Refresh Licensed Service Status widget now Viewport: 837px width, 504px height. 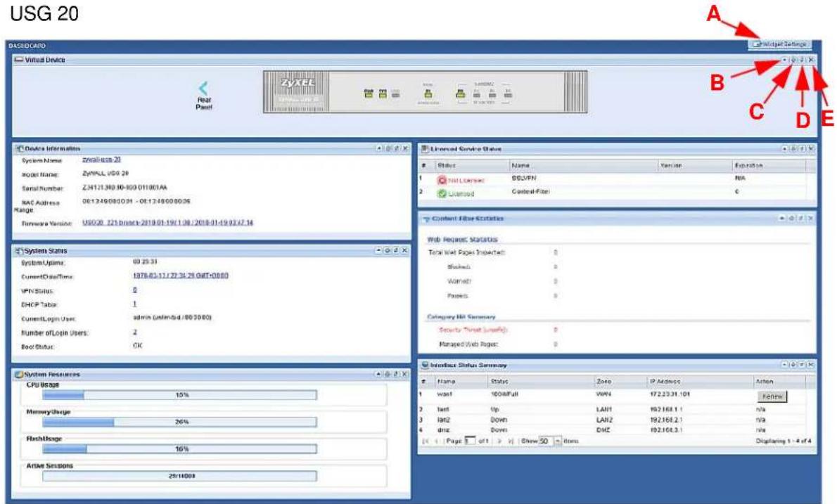[x=803, y=149]
